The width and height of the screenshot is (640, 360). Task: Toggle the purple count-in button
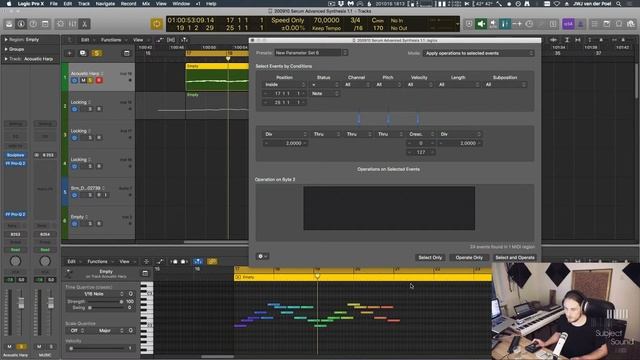click(568, 24)
